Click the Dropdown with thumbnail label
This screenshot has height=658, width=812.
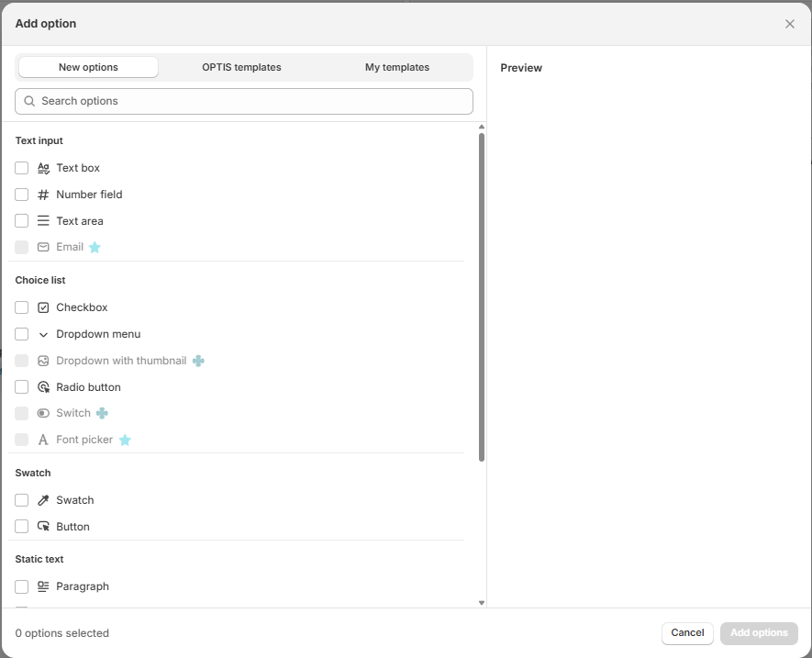pos(121,362)
